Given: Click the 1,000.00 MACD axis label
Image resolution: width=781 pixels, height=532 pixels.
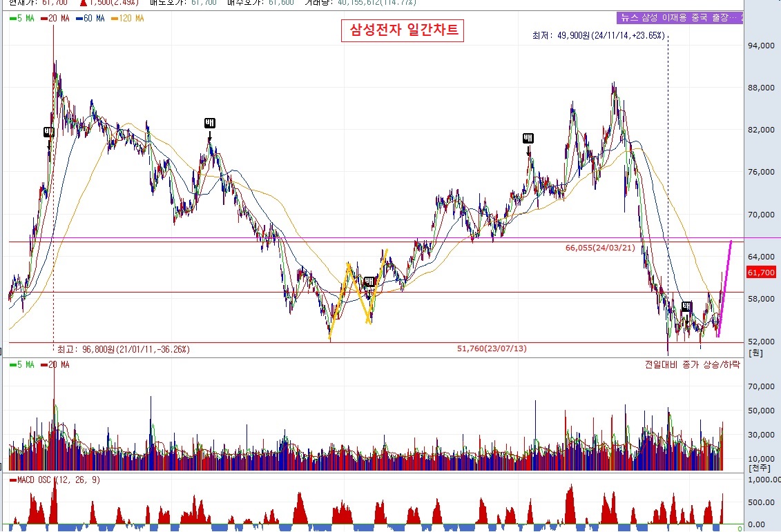Looking at the screenshot, I should (764, 480).
